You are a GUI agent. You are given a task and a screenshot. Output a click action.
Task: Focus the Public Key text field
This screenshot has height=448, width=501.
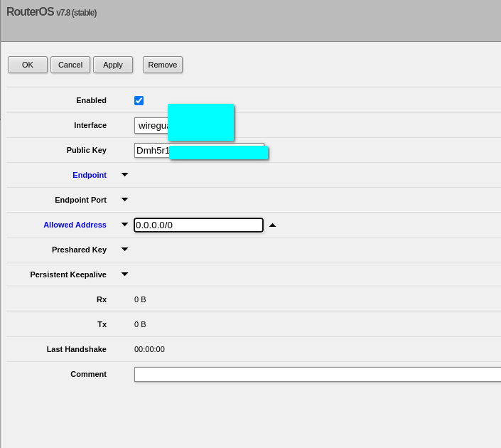(x=152, y=151)
